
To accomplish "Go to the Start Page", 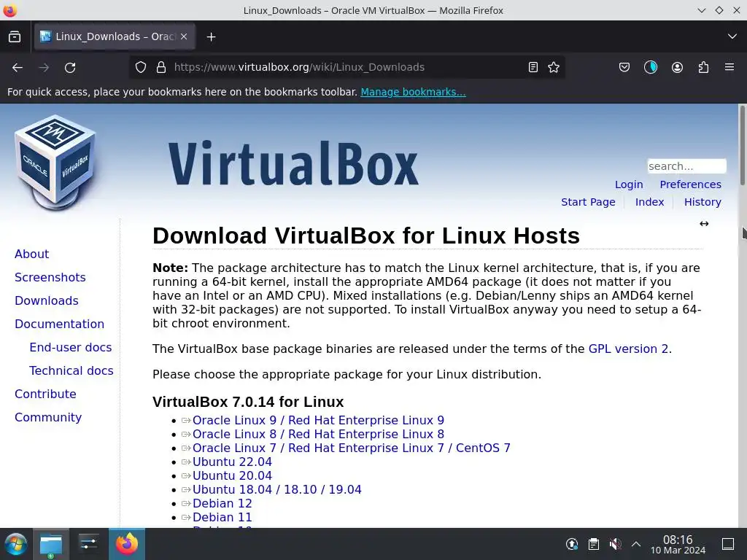I will (588, 202).
